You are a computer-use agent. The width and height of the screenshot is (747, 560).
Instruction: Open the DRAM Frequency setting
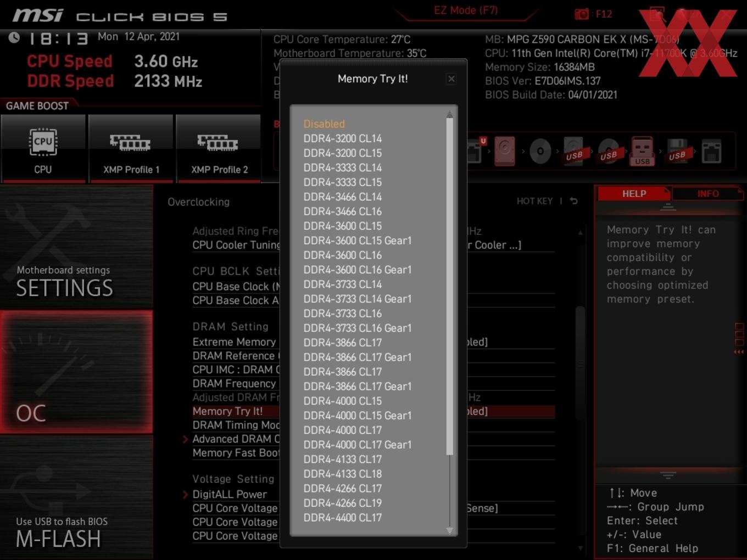(373, 384)
